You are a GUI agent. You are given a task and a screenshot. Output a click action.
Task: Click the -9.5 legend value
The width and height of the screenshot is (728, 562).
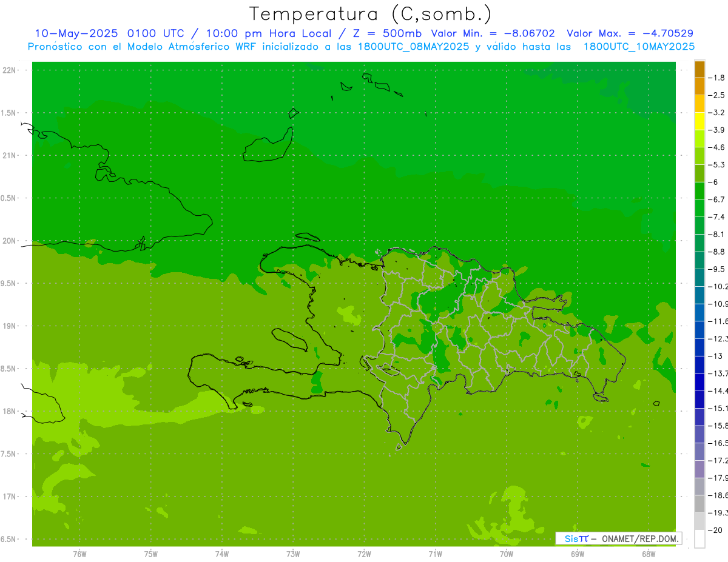[718, 269]
